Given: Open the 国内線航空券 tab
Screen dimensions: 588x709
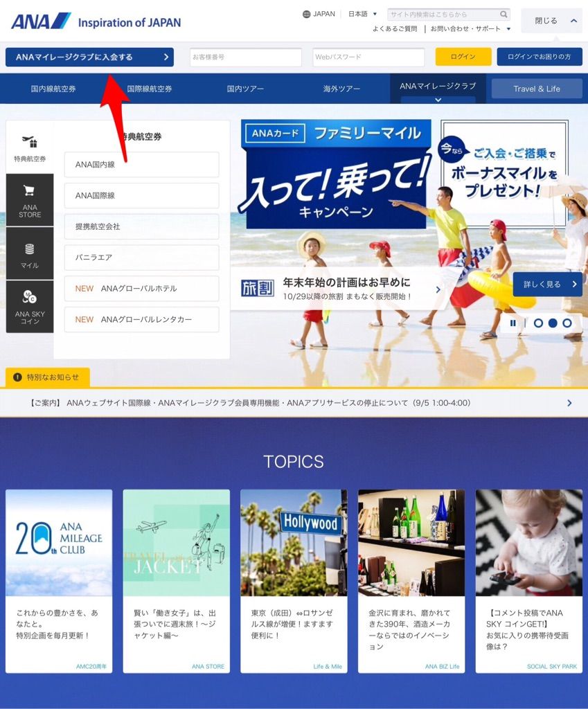Looking at the screenshot, I should 53,89.
